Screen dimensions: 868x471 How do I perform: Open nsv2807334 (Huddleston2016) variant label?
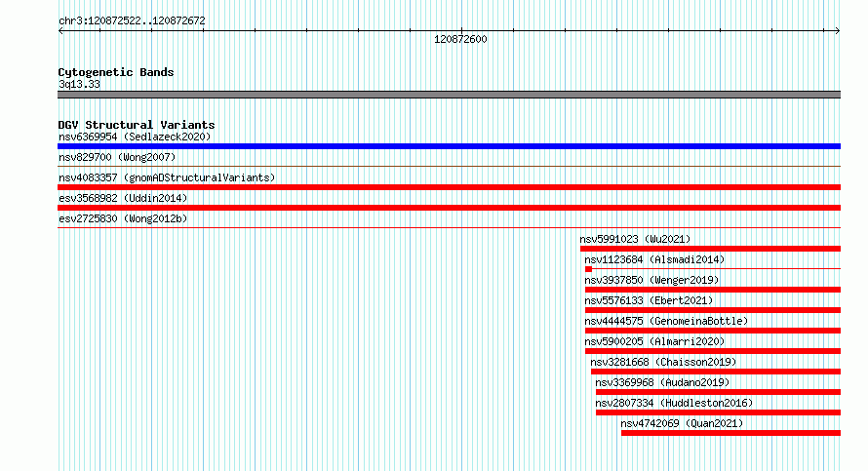point(674,403)
